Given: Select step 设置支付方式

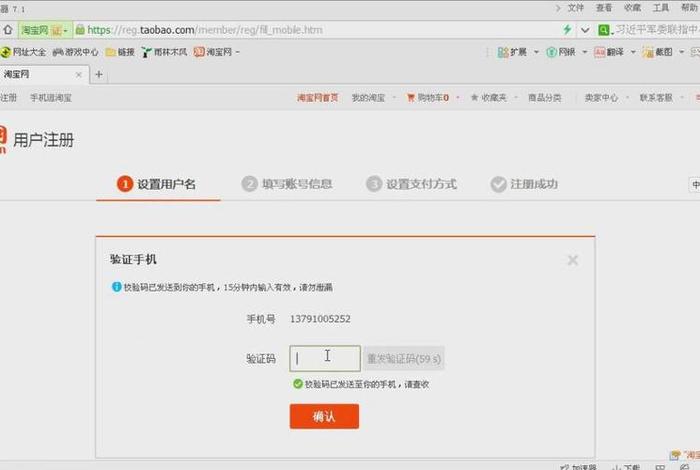Looking at the screenshot, I should pyautogui.click(x=411, y=184).
